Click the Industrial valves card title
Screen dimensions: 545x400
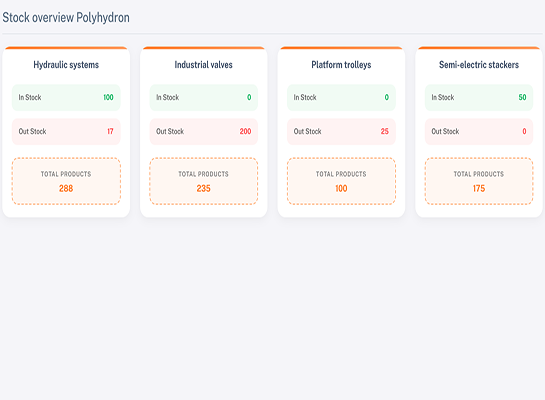203,65
